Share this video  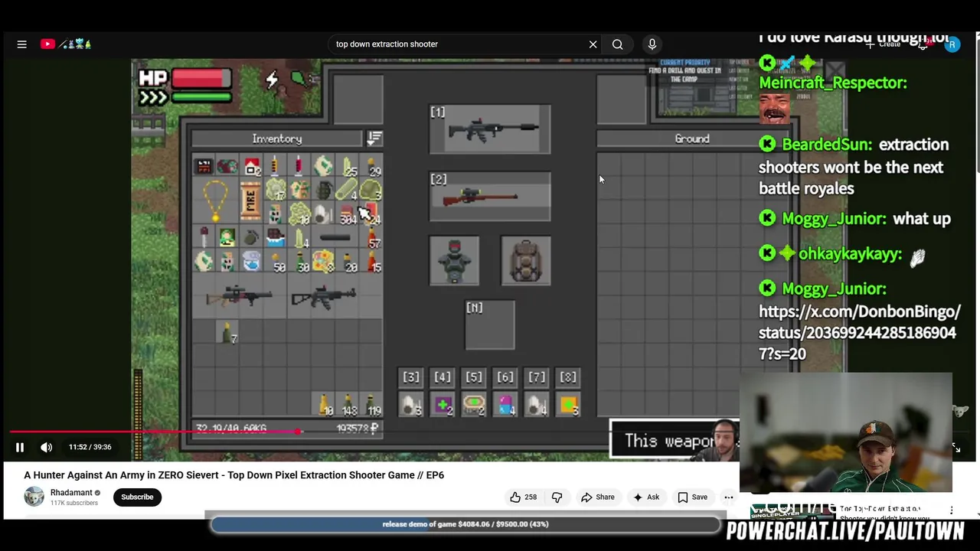point(597,497)
